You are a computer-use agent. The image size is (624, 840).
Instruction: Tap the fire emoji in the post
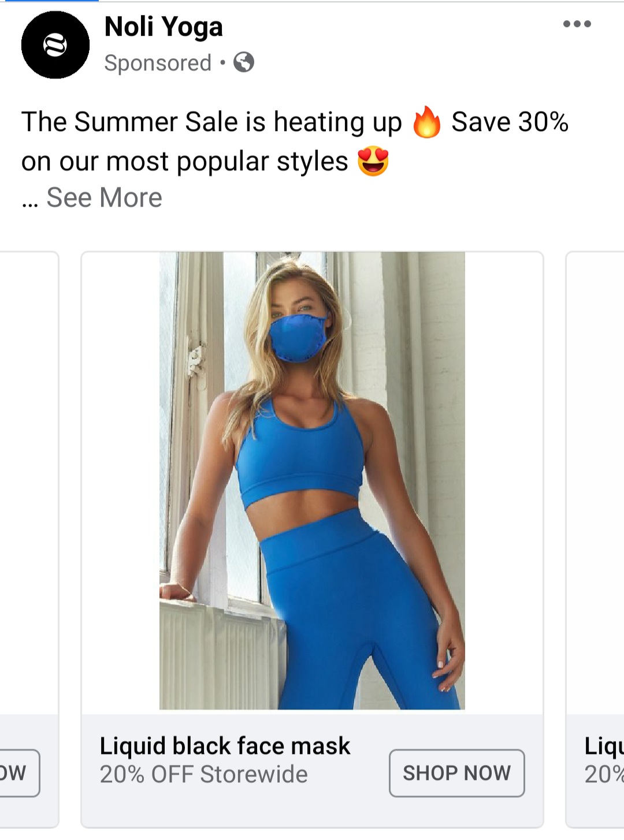click(426, 122)
